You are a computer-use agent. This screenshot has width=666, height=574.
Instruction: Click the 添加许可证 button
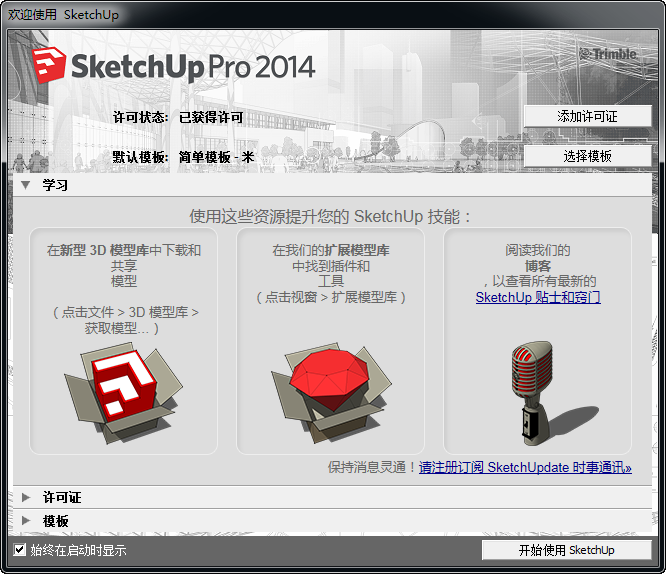click(x=587, y=116)
